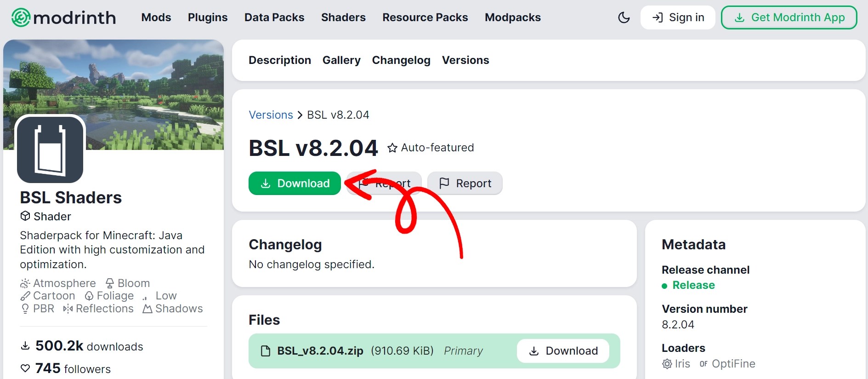868x379 pixels.
Task: Click the '745 followers' text
Action: pos(73,368)
